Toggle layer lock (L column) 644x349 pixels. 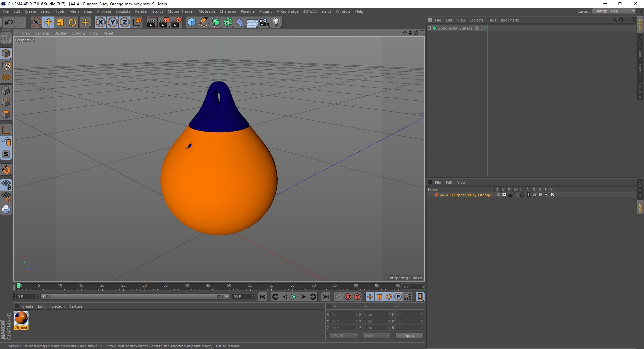[522, 195]
